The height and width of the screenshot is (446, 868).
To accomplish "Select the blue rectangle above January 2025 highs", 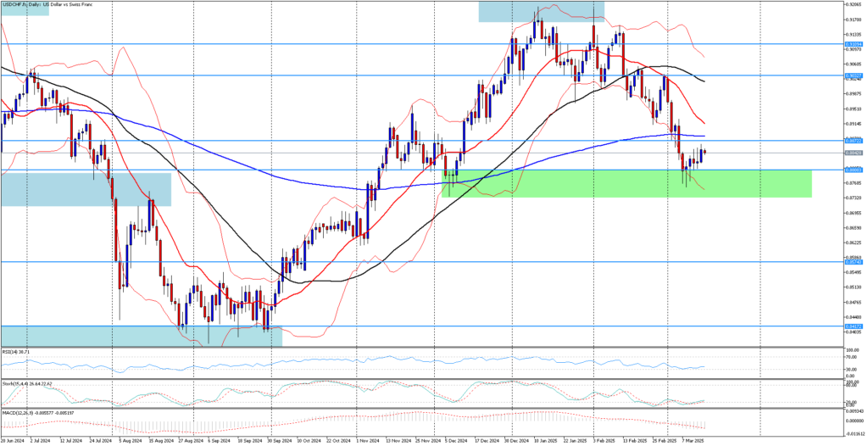I will 542,12.
